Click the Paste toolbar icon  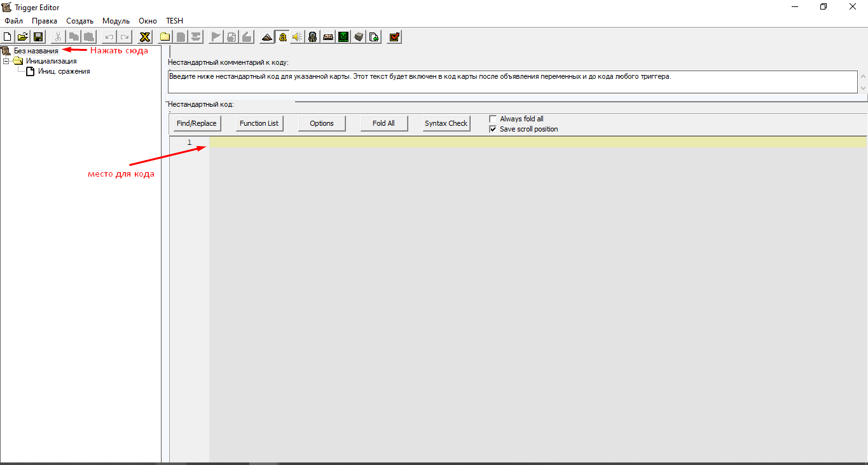coord(89,37)
